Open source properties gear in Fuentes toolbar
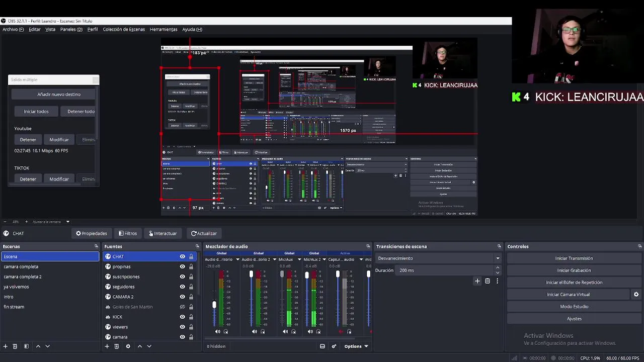644x362 pixels. coord(128,346)
